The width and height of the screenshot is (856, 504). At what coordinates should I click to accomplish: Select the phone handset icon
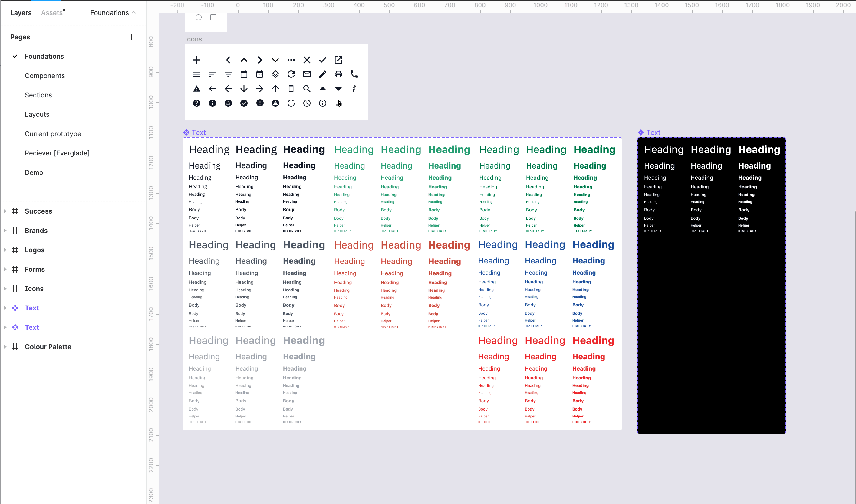point(354,74)
